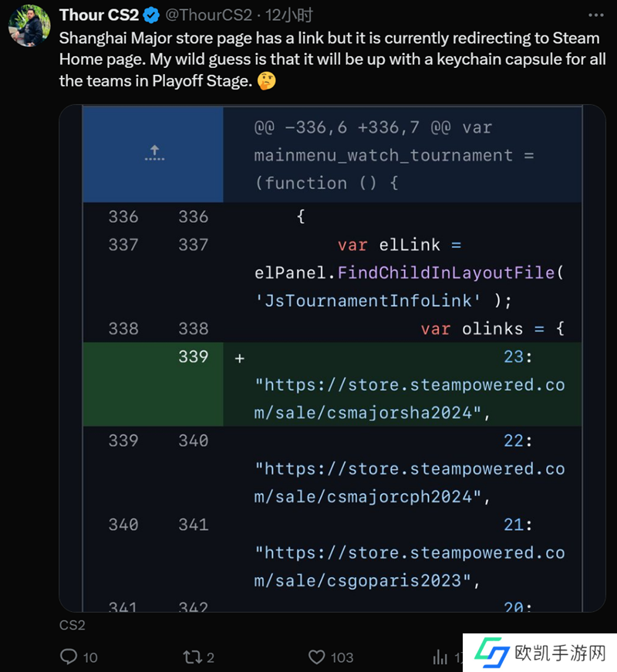Viewport: 617px width, 672px height.
Task: Click the reply speech bubble icon
Action: coord(69,657)
